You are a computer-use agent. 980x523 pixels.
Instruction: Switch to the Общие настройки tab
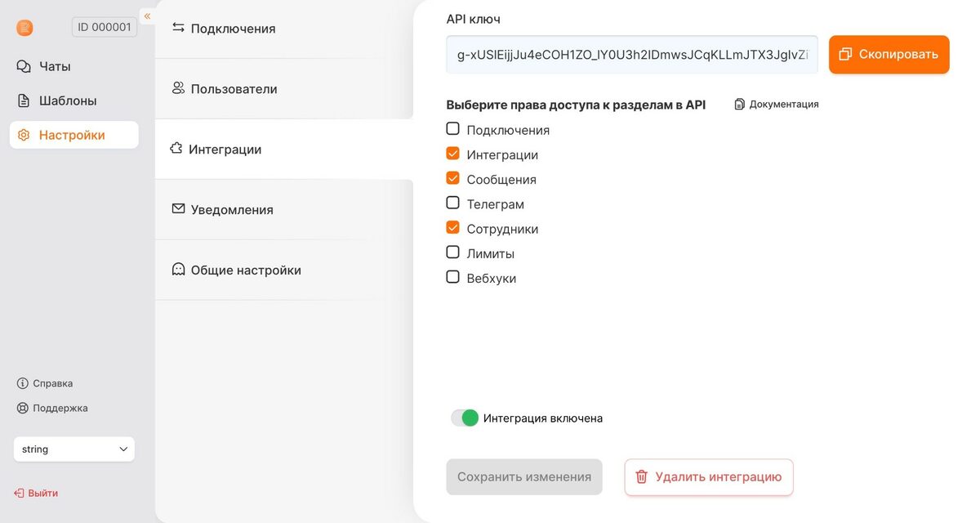click(284, 270)
